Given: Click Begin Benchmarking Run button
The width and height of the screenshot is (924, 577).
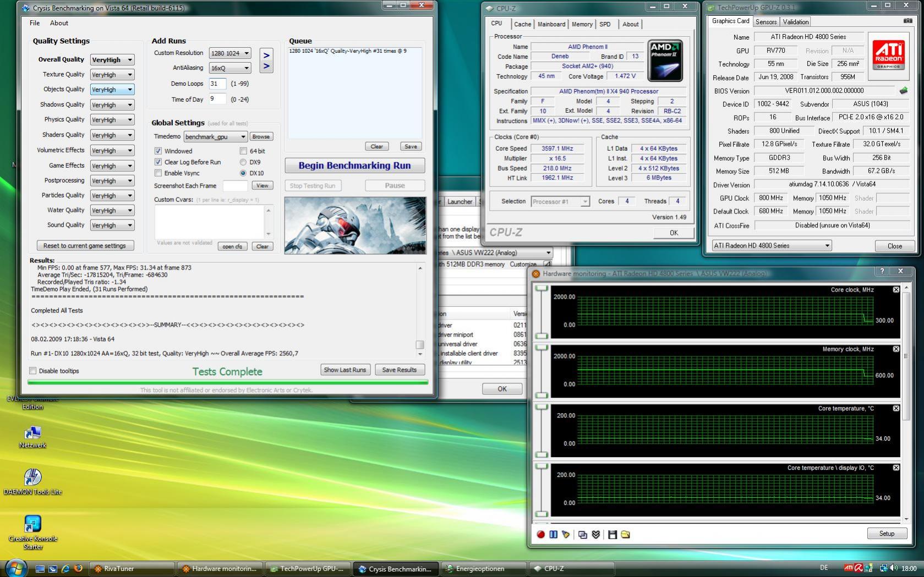Looking at the screenshot, I should tap(354, 166).
